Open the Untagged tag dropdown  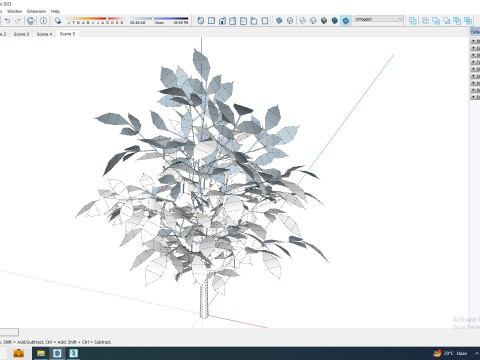coord(379,19)
